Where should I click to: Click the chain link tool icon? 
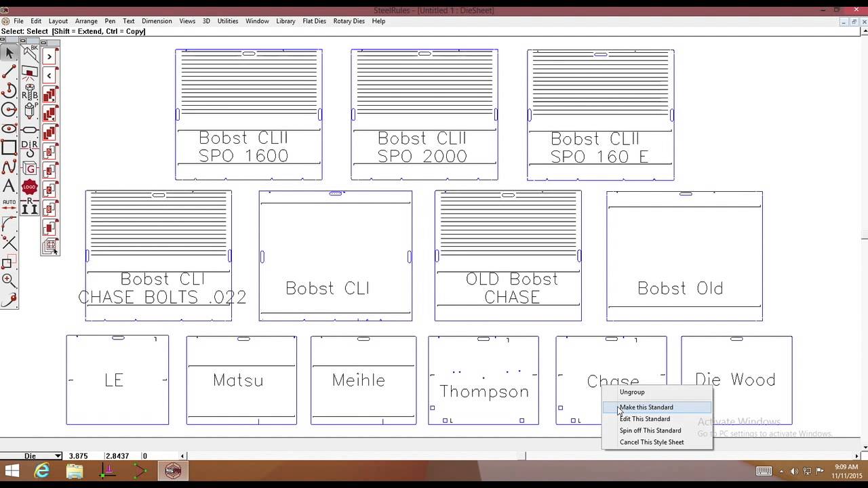[x=30, y=129]
